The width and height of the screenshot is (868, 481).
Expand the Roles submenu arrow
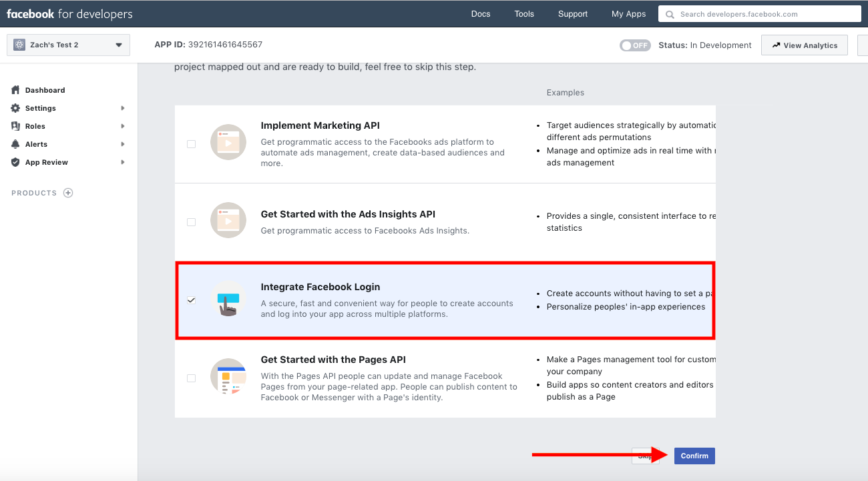pos(123,126)
